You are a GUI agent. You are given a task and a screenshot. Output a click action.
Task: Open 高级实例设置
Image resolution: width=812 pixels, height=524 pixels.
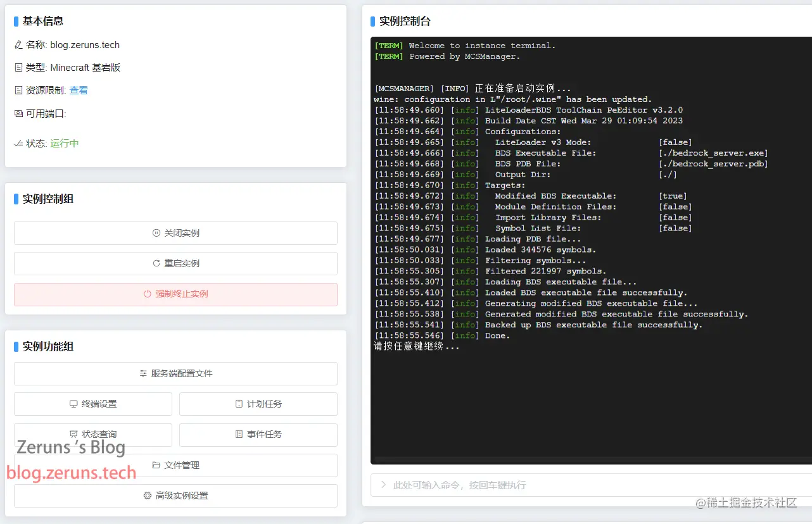click(175, 496)
